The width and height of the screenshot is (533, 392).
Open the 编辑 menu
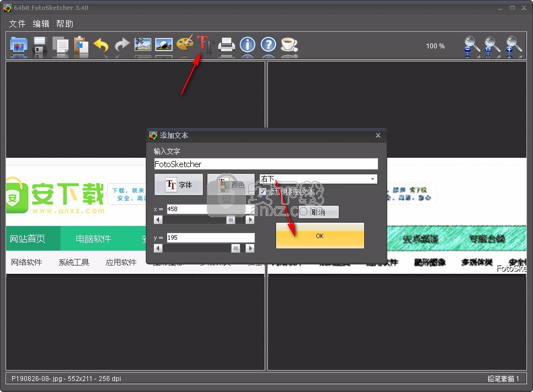[x=41, y=24]
